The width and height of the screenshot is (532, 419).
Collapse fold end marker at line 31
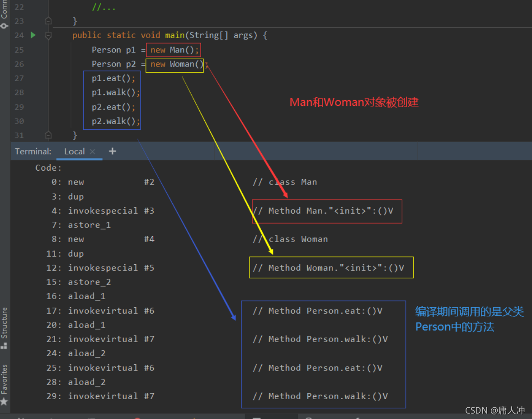(x=48, y=135)
